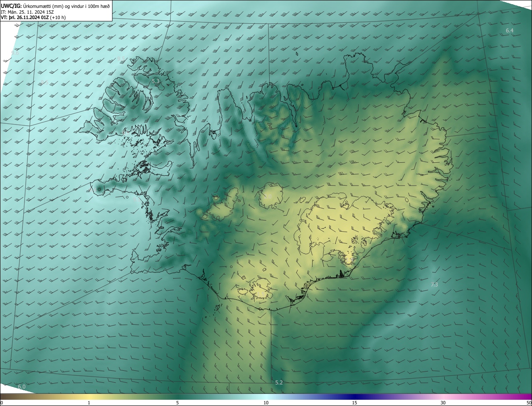The height and width of the screenshot is (406, 532).
Task: Click the 0 tick on the colour scale
Action: point(2,403)
